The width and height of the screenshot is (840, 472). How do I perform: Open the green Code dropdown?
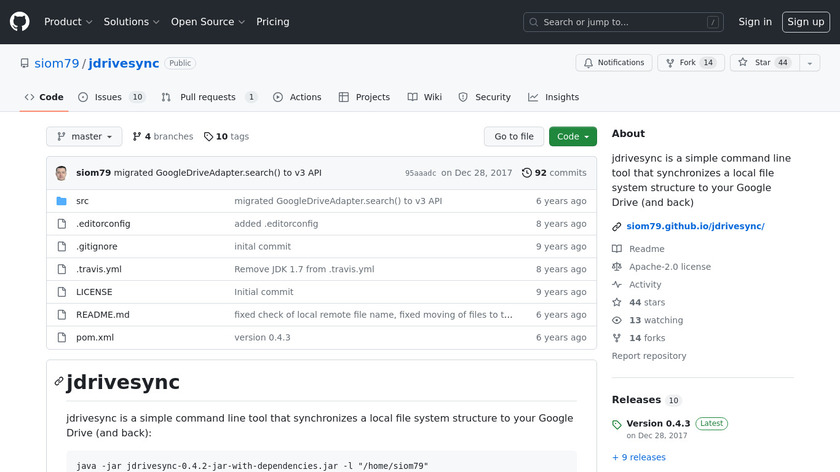pyautogui.click(x=572, y=137)
